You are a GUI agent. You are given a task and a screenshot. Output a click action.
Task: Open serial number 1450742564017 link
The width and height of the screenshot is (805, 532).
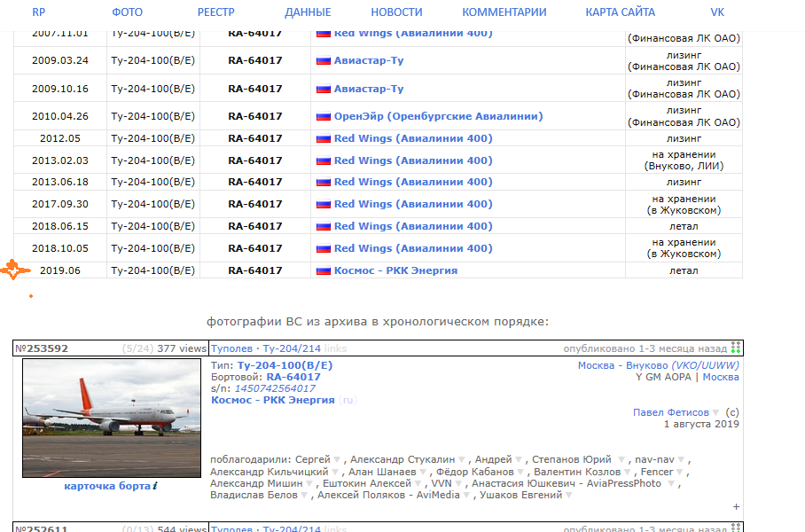click(275, 388)
